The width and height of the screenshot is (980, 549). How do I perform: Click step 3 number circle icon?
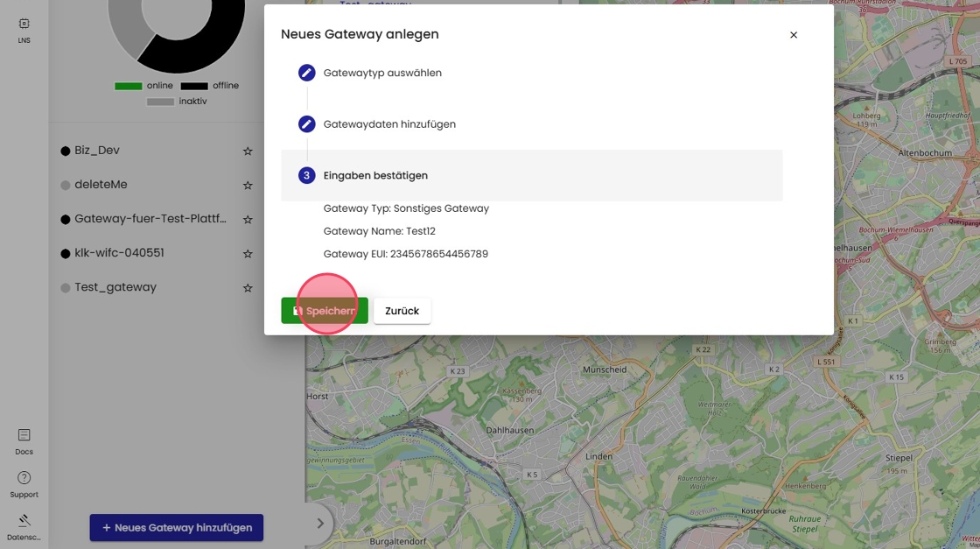[306, 175]
